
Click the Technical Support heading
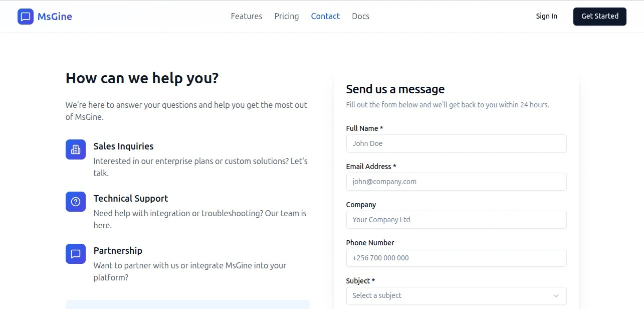pos(131,199)
